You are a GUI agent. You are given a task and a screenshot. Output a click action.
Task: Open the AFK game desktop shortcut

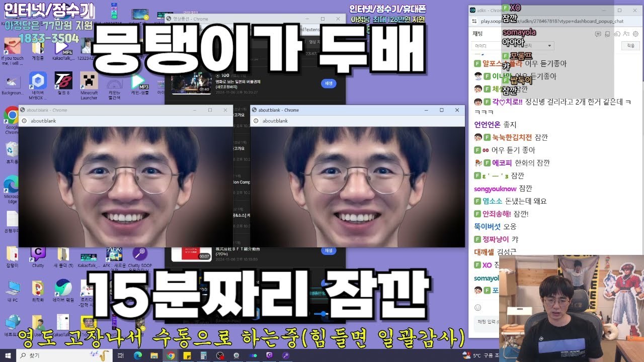pyautogui.click(x=114, y=258)
